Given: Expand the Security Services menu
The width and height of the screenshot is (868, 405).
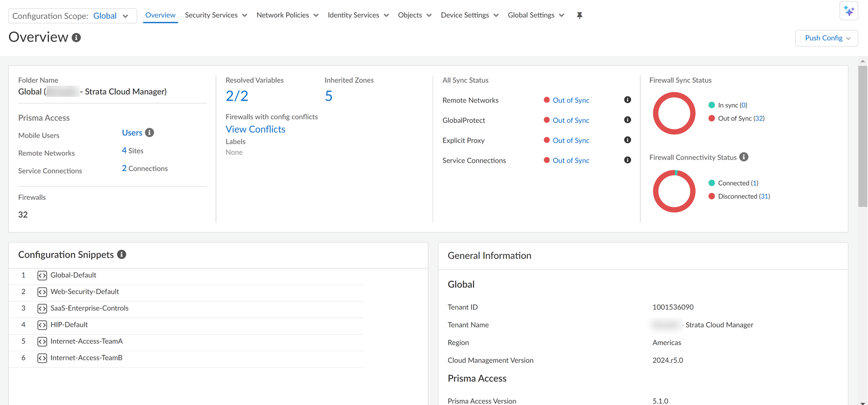Looking at the screenshot, I should coord(216,15).
